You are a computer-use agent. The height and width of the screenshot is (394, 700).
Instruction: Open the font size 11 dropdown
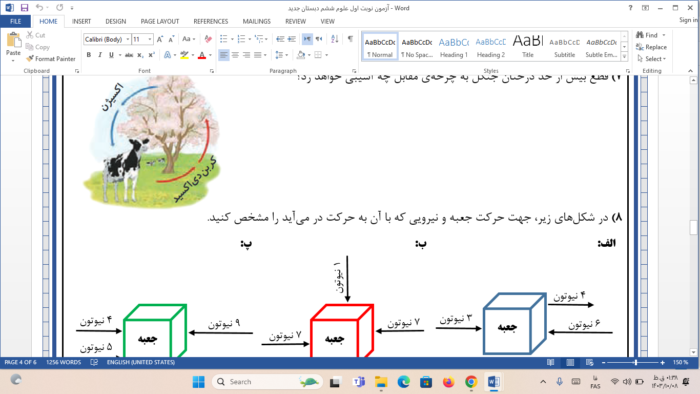(x=150, y=39)
